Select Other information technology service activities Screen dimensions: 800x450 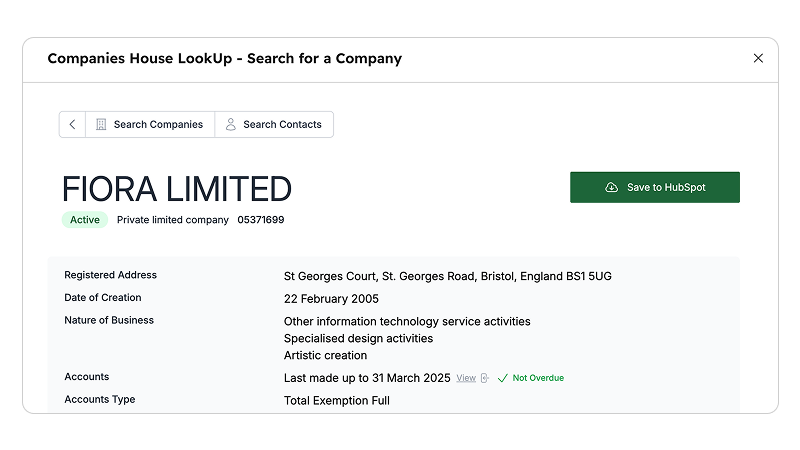407,321
